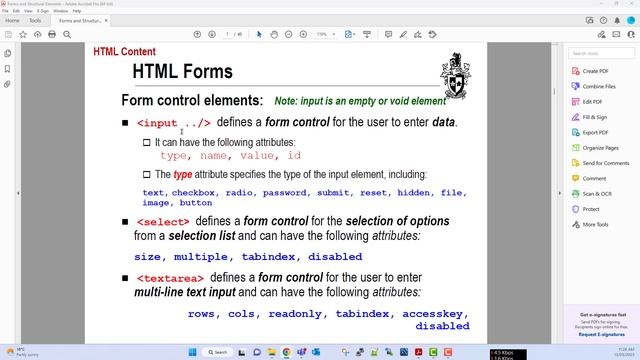640x360 pixels.
Task: Go to next page with down arrow
Action: pos(212,35)
